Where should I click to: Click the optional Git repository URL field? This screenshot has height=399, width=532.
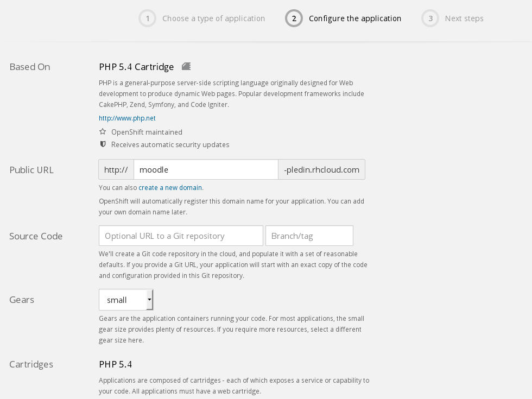181,236
